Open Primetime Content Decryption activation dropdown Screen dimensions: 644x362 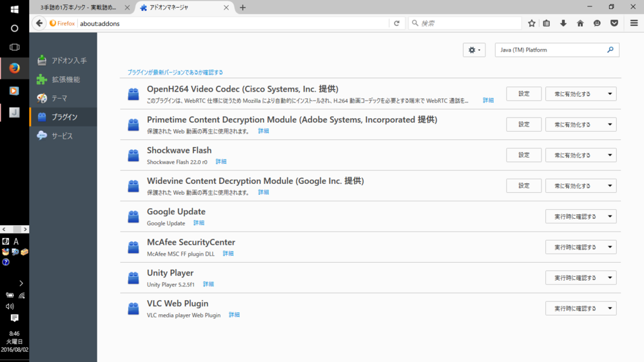click(x=581, y=125)
